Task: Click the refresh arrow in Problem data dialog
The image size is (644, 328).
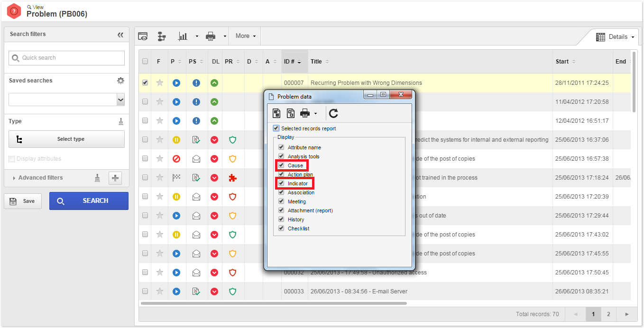Action: [x=333, y=113]
